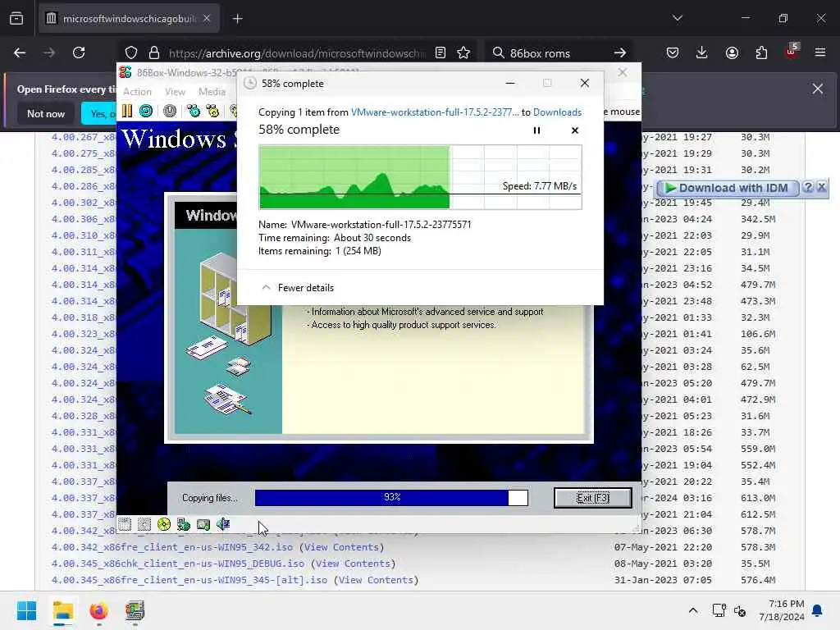The height and width of the screenshot is (630, 840).
Task: Click the 86Box status bar second floppy icon
Action: point(144,524)
